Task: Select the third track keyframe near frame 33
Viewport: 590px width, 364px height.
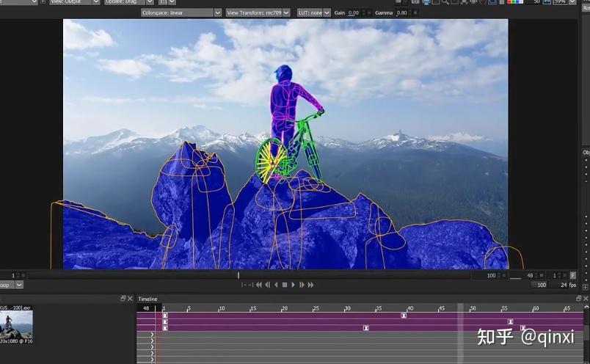Action: click(366, 328)
